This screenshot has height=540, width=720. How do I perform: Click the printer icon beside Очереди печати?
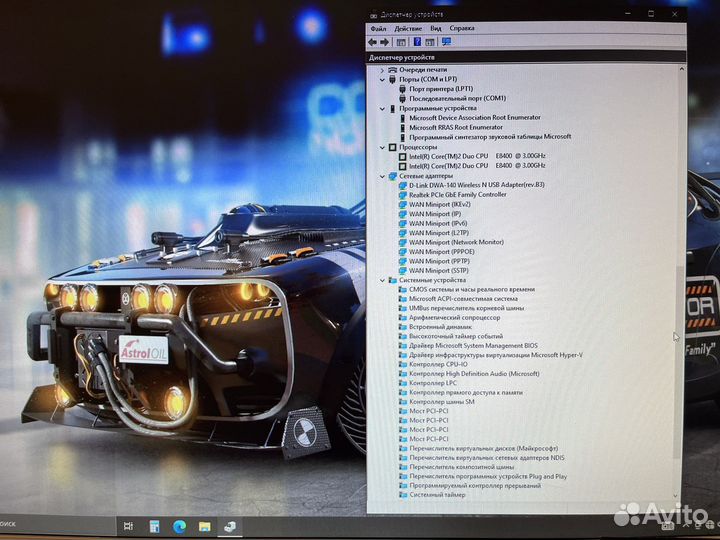click(392, 70)
